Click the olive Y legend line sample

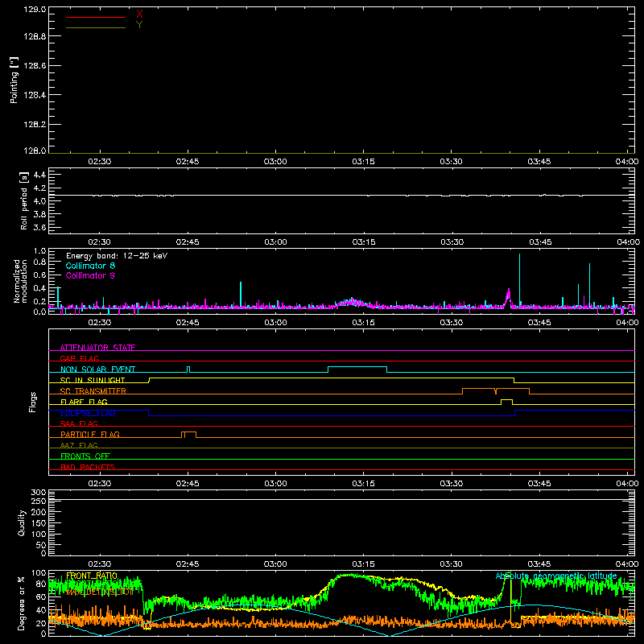pos(96,27)
